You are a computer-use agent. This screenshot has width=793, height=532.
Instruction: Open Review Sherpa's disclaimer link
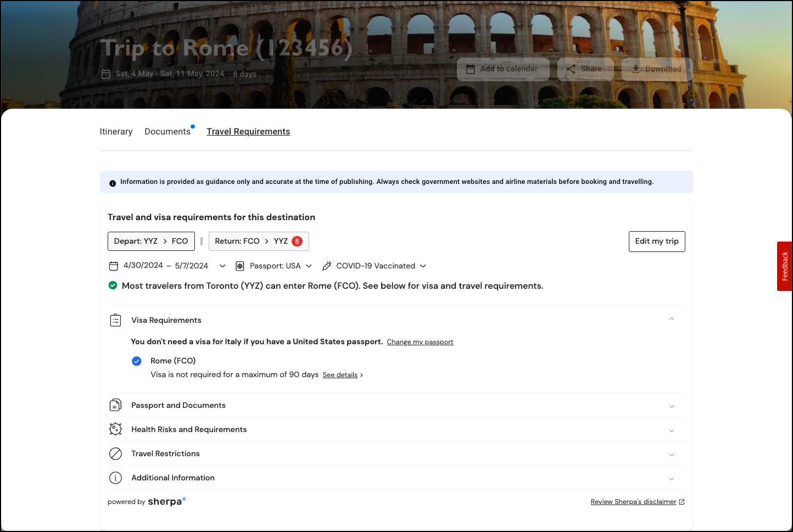click(x=638, y=502)
